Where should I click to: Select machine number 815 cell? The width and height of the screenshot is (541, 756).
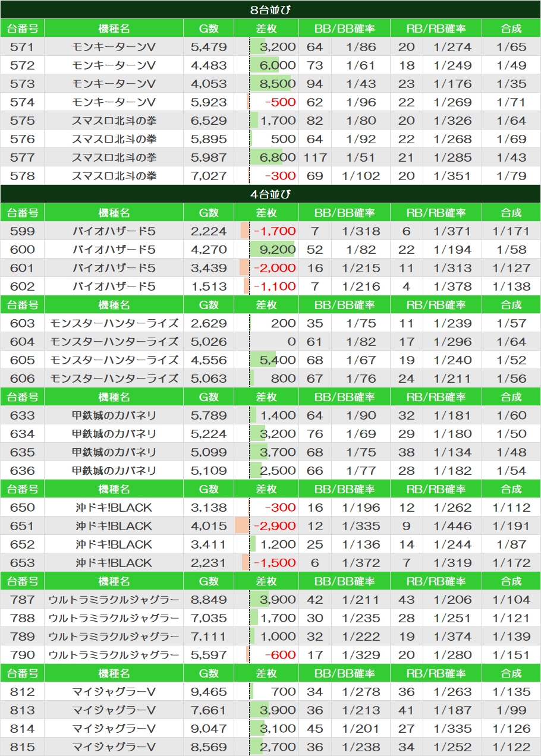point(23,747)
